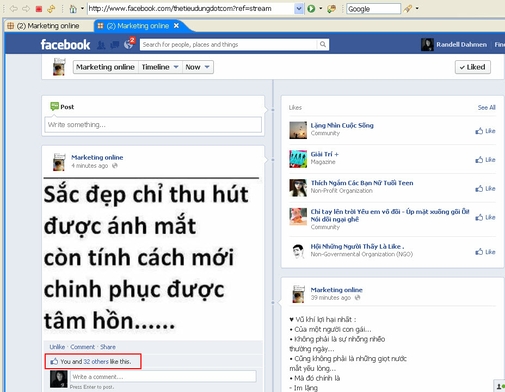The height and width of the screenshot is (392, 505).
Task: Like the Giải Trí + magazine
Action: click(x=485, y=160)
